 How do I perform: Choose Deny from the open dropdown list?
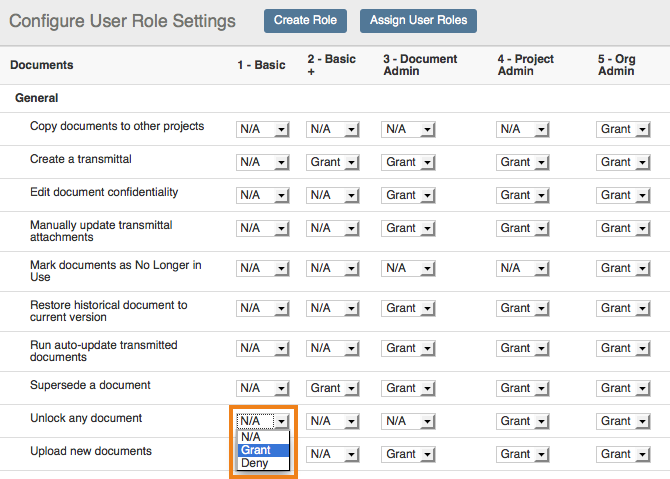[x=263, y=463]
